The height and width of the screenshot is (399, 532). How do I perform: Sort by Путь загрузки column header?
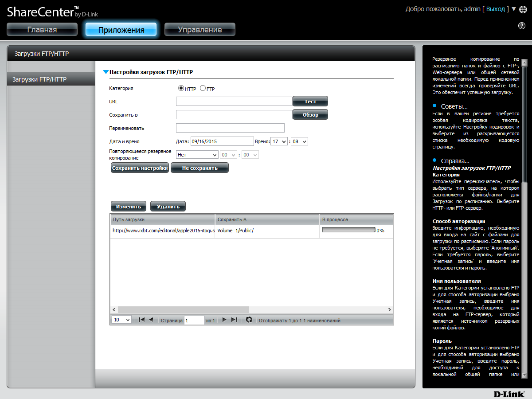(162, 219)
